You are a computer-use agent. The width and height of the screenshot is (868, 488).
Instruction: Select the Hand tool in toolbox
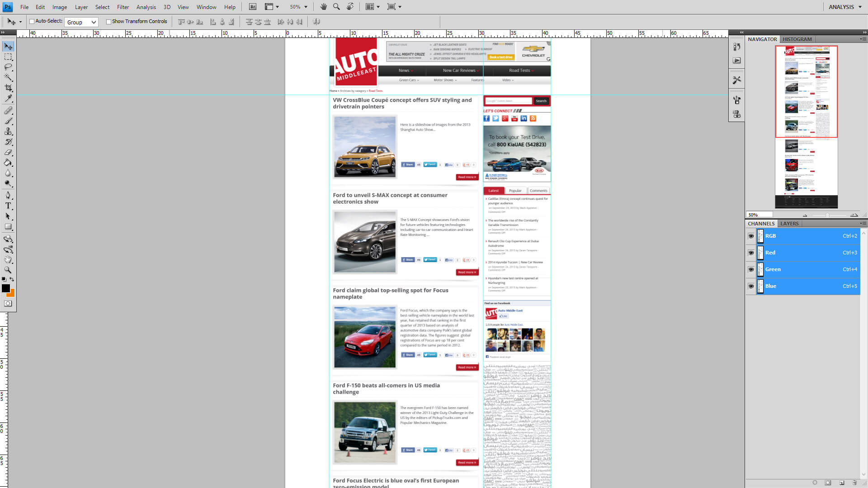[x=8, y=260]
